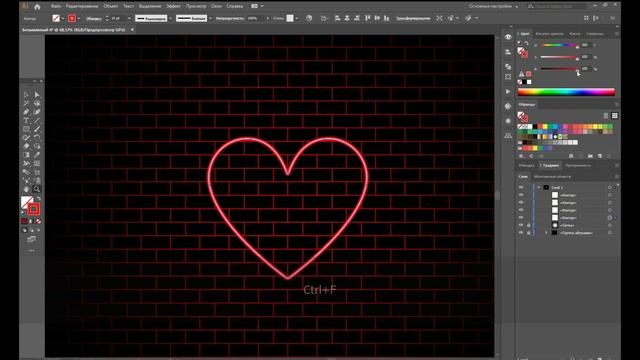Open the Artboards panel icon in dock
Viewport: 640px width, 360px height.
[x=508, y=77]
